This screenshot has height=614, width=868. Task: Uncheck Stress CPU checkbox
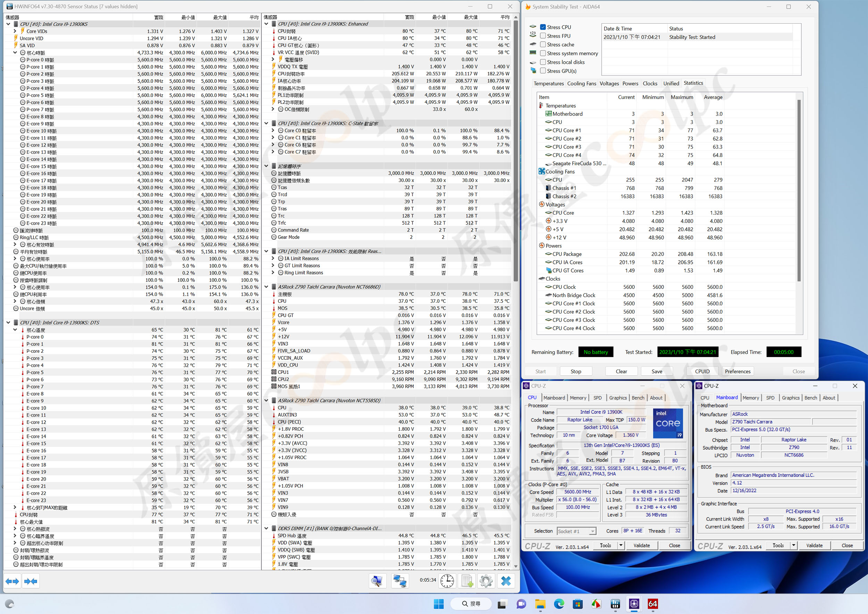[543, 27]
